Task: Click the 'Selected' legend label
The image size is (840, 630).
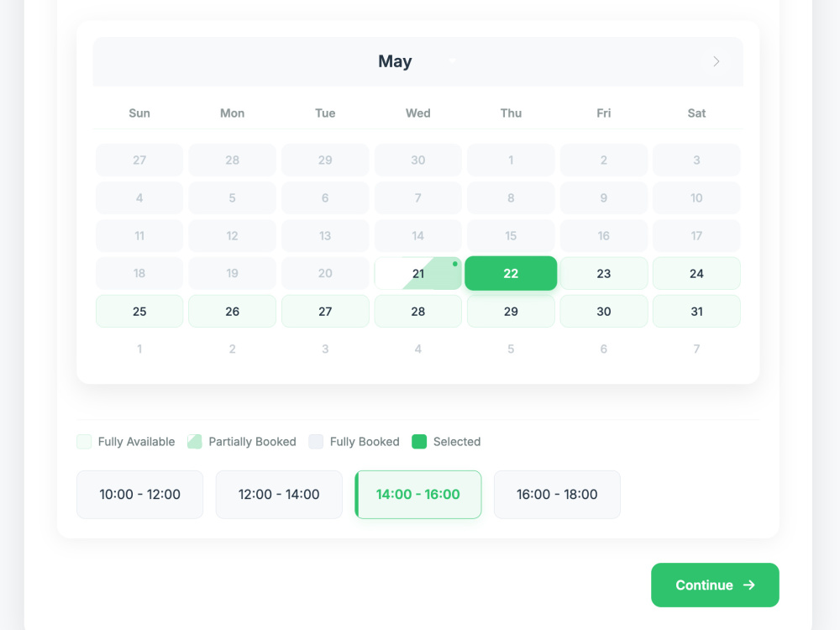Action: pos(457,442)
